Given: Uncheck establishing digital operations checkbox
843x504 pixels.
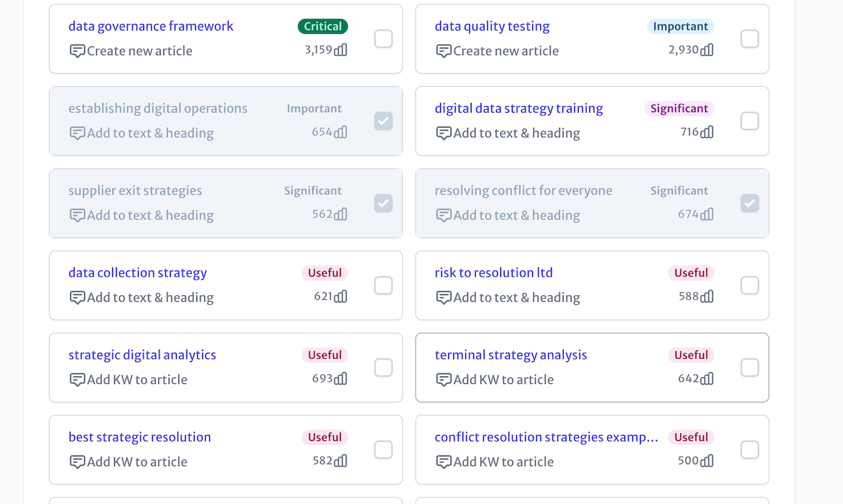Looking at the screenshot, I should [x=383, y=121].
